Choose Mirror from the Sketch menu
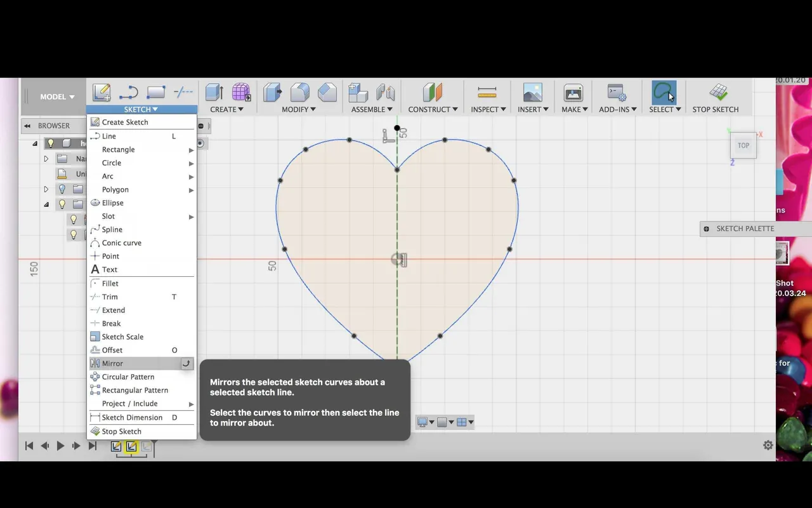This screenshot has height=508, width=812. pos(141,363)
